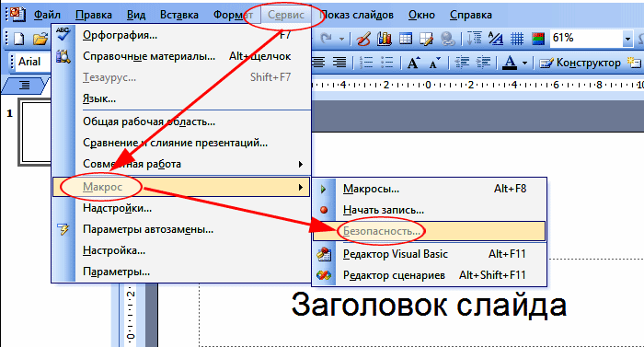Toggle Color/Grayscale view icon
The image size is (644, 347).
538,39
